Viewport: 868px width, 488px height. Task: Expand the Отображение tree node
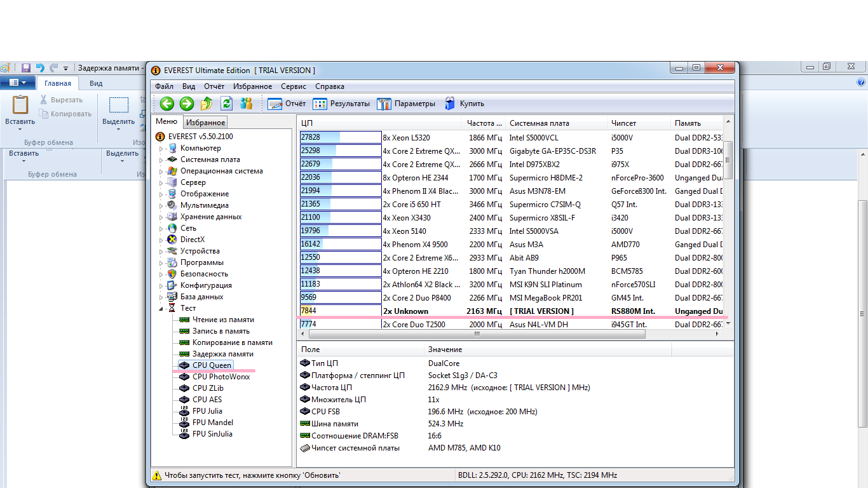coord(161,194)
